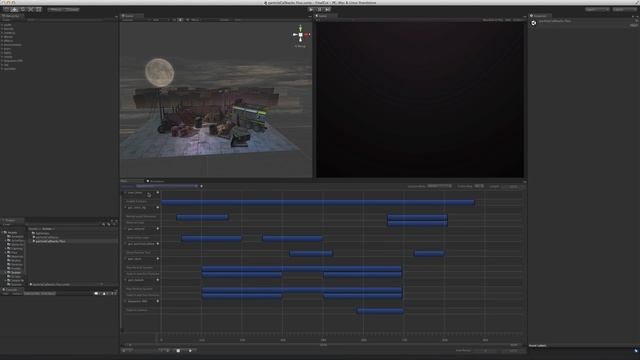The width and height of the screenshot is (640, 360).
Task: Click the Pause button in top toolbar
Action: tap(320, 9)
